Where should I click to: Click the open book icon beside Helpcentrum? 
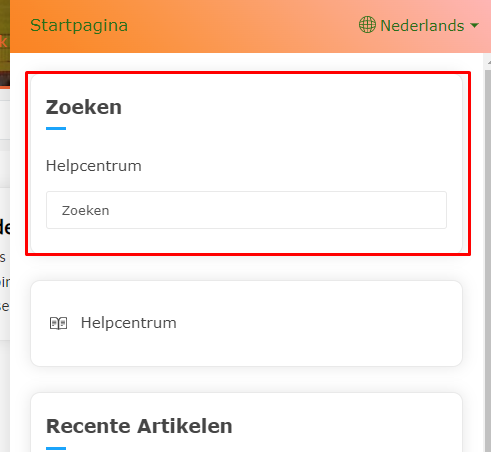[x=58, y=323]
